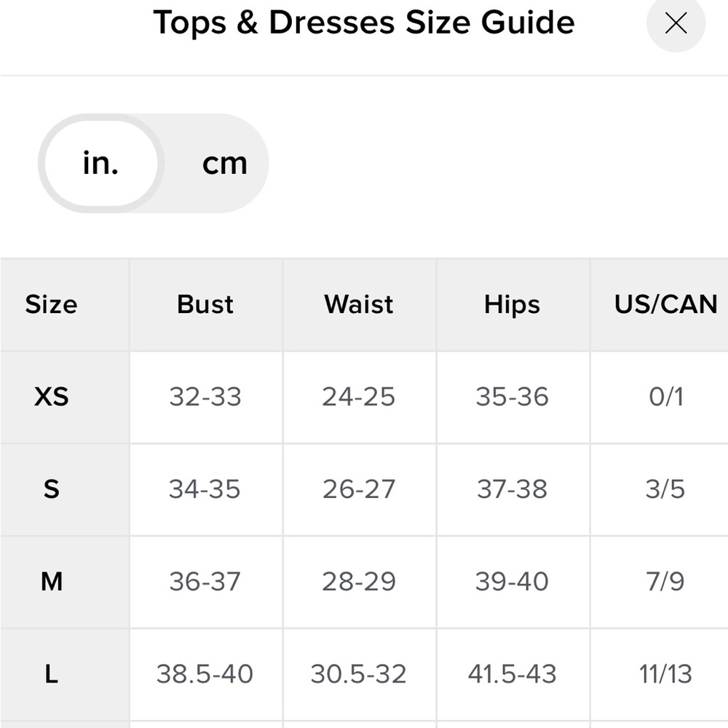Viewport: 728px width, 728px height.
Task: Click the L waist value 30.5-32
Action: pos(359,674)
